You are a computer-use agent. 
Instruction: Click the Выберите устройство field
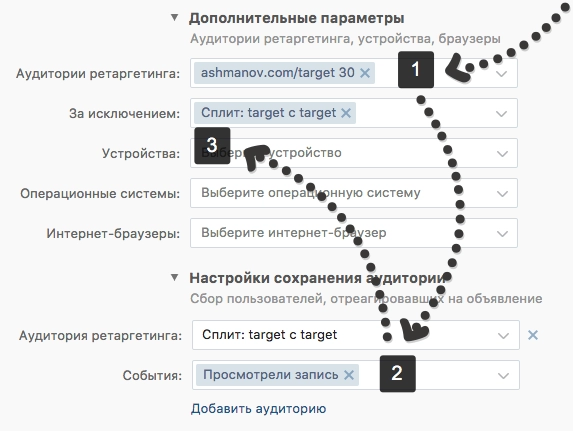(x=354, y=153)
